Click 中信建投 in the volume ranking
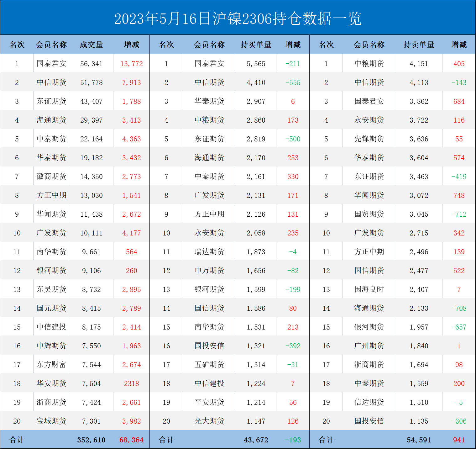The height and width of the screenshot is (449, 476). click(x=51, y=327)
